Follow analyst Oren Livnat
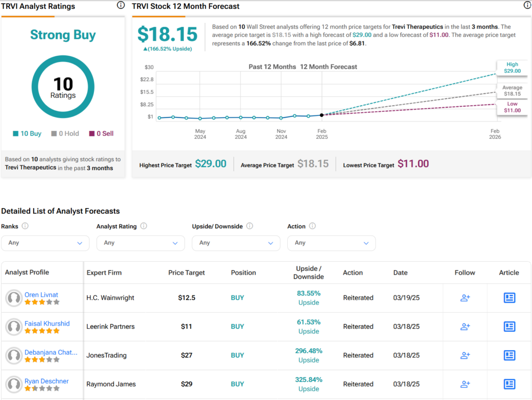Viewport: 532px width, 400px height. tap(465, 298)
